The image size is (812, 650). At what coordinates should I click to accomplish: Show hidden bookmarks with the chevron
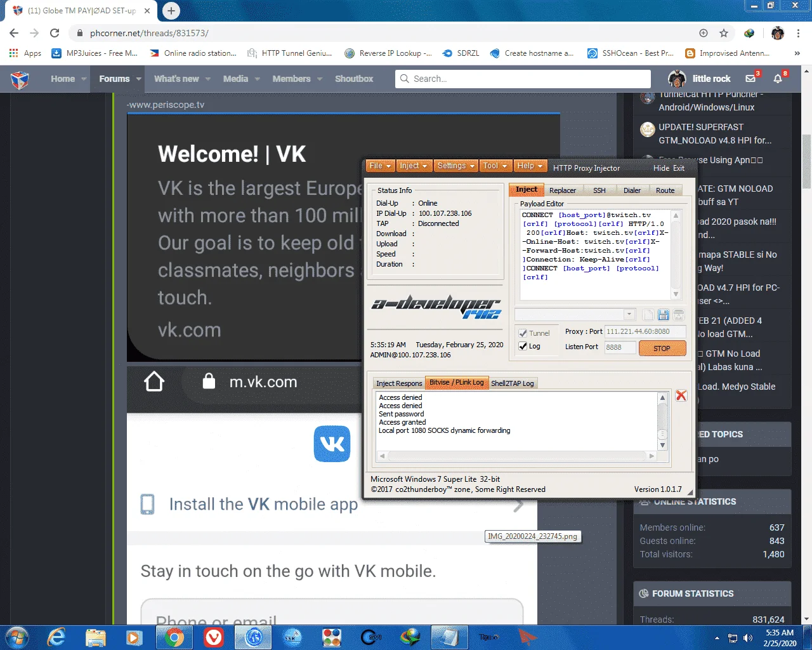point(797,53)
